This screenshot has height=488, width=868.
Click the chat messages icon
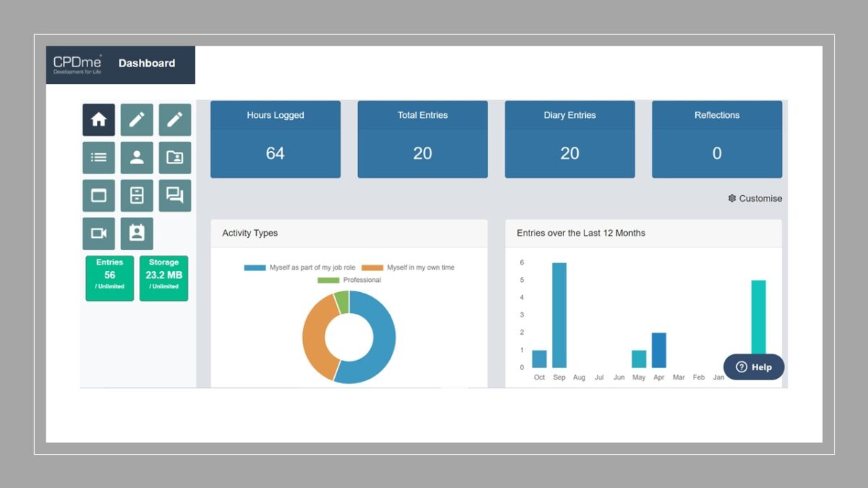click(174, 195)
